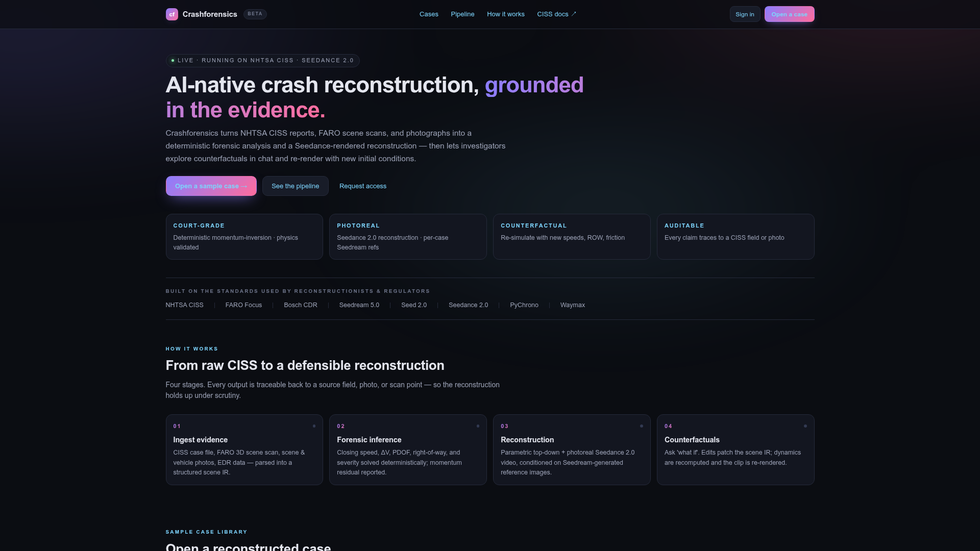
Task: Click Request access link
Action: coord(363,186)
